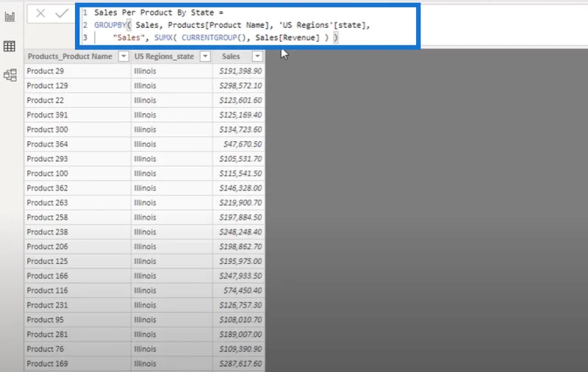Cancel the formula with X icon
The image size is (588, 372).
(40, 13)
